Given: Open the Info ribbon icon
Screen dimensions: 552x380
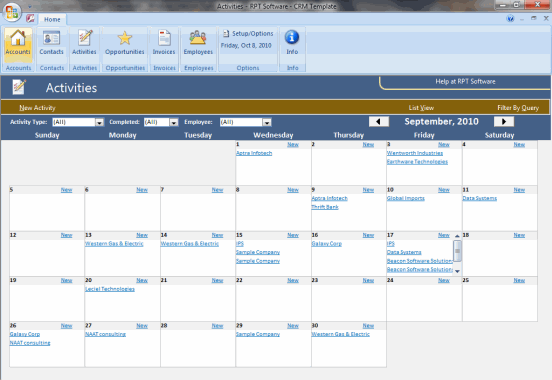Looking at the screenshot, I should tap(292, 42).
